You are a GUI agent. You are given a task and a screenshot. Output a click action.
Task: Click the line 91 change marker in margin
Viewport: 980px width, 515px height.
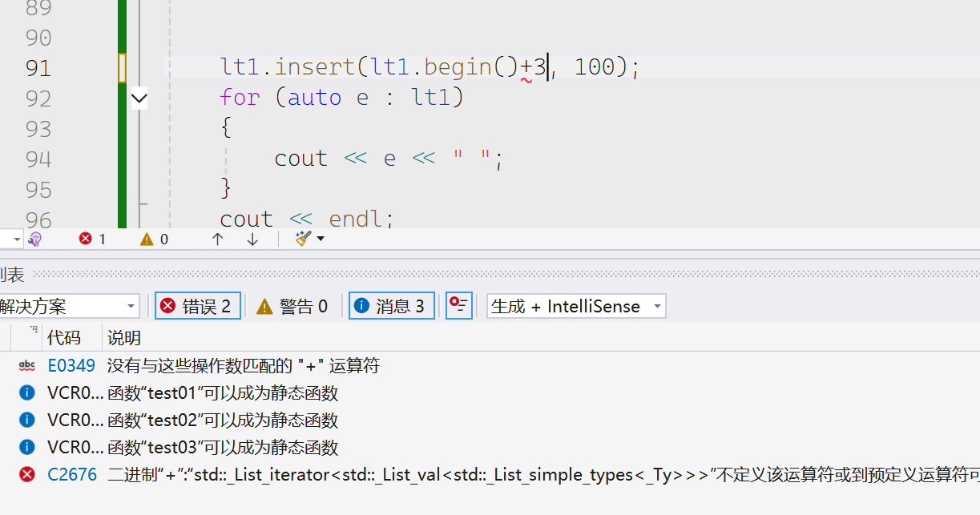122,68
